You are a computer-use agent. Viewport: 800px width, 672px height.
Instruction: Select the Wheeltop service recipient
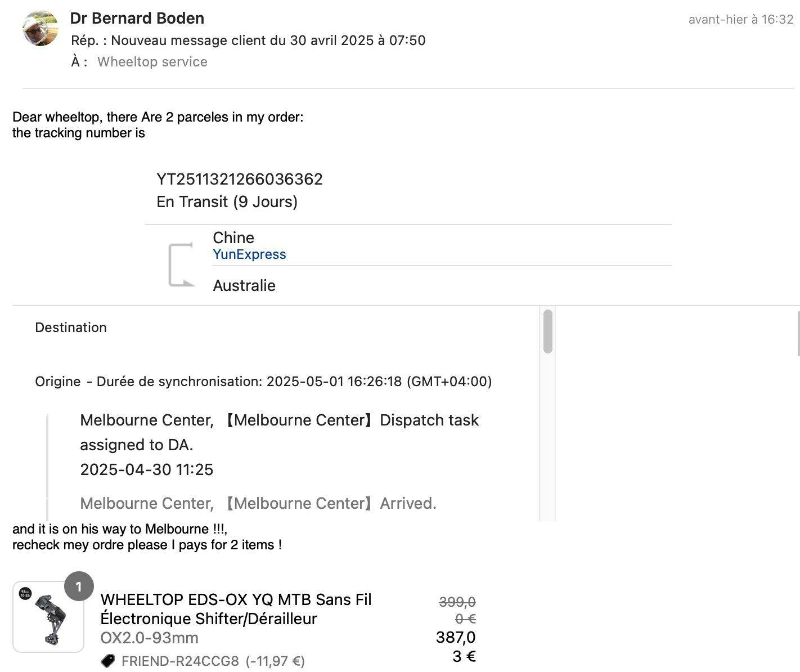pos(152,62)
